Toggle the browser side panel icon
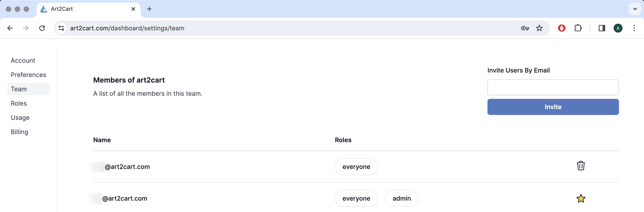This screenshot has width=644, height=212. [x=602, y=28]
